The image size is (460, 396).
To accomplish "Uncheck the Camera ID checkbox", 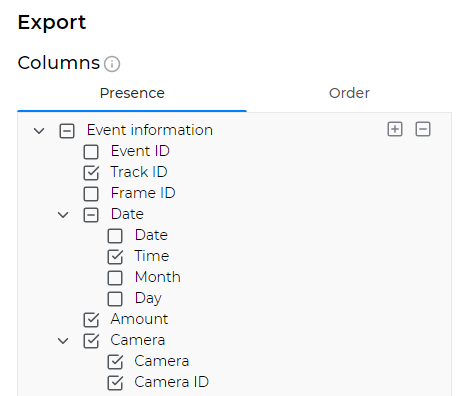I will coord(115,383).
